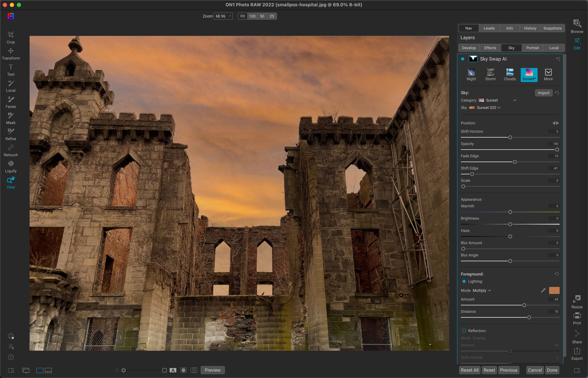This screenshot has height=378, width=588.
Task: Click the Reset All button
Action: coord(469,370)
